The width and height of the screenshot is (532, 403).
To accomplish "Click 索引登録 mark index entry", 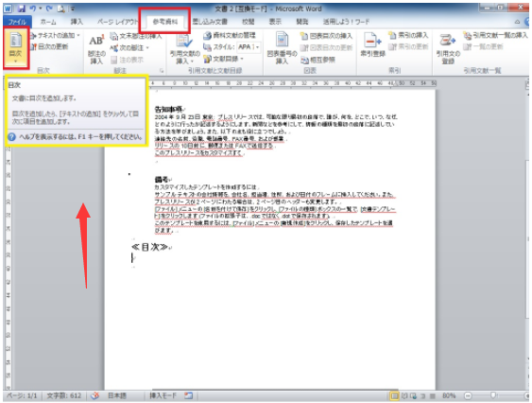I will coord(372,44).
